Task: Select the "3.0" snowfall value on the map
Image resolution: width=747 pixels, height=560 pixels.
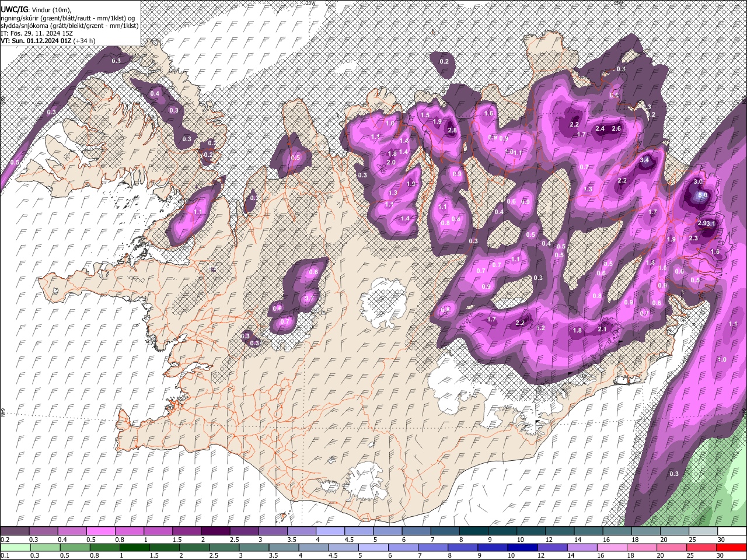Action: click(x=698, y=182)
